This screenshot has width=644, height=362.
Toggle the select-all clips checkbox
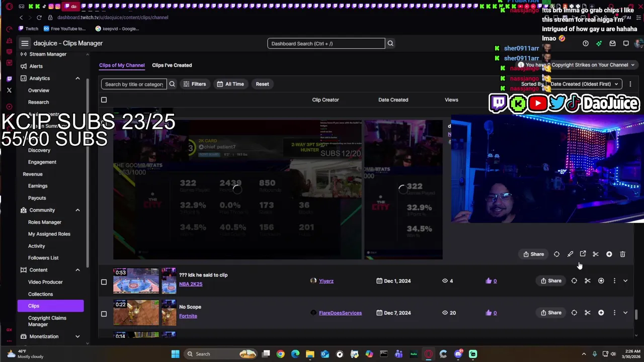(104, 100)
